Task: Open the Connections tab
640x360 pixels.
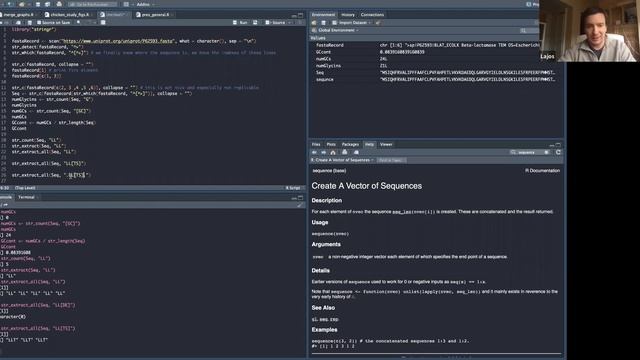Action: tap(372, 15)
